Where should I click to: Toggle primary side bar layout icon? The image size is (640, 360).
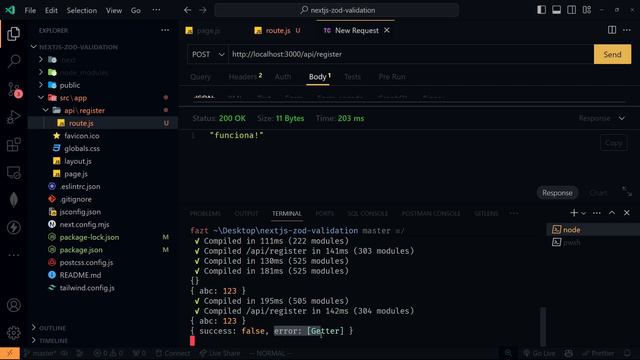coord(541,10)
